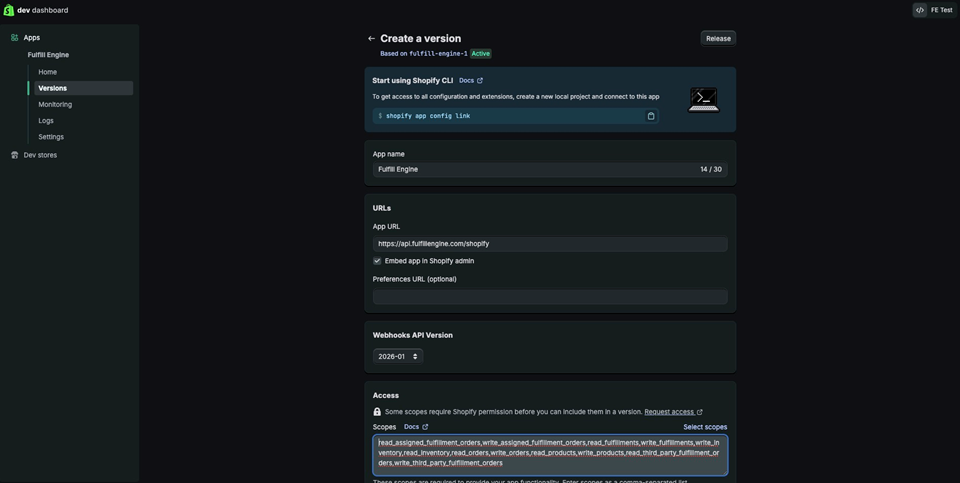
Task: Click the back arrow beside Create a version
Action: click(x=371, y=39)
